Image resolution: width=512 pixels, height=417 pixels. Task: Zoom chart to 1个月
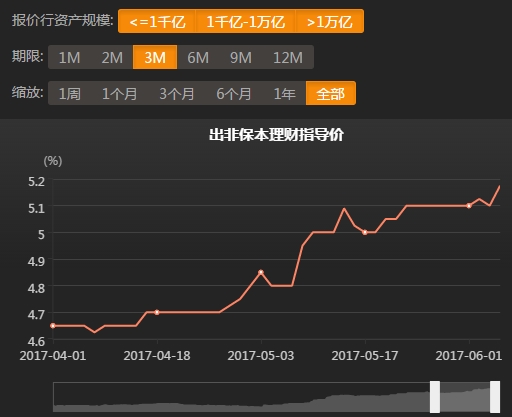(119, 93)
